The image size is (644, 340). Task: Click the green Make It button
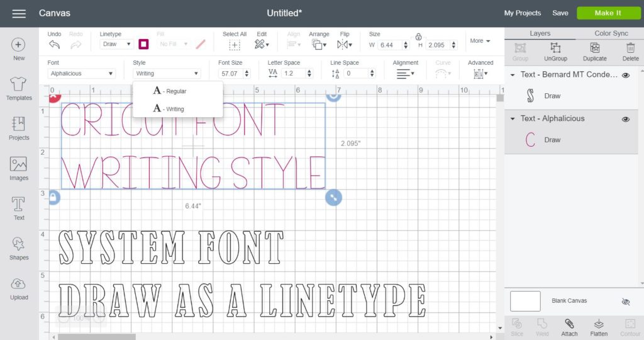[x=608, y=13]
